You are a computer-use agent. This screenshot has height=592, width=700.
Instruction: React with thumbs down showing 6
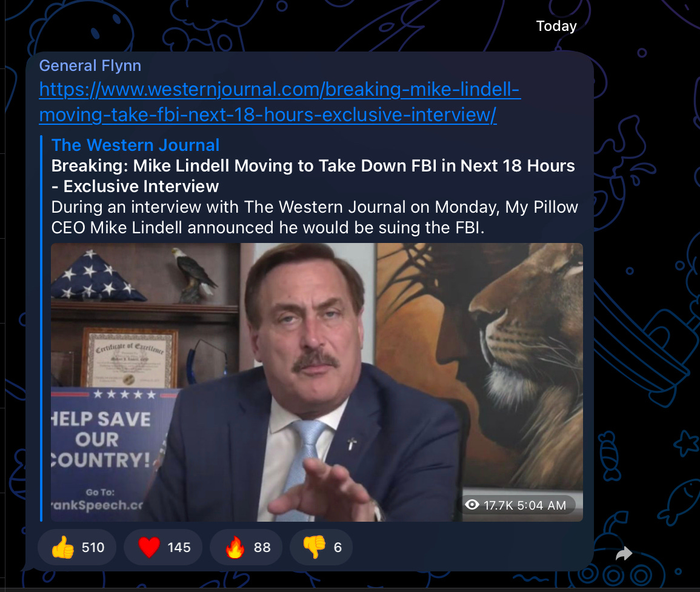click(x=321, y=547)
